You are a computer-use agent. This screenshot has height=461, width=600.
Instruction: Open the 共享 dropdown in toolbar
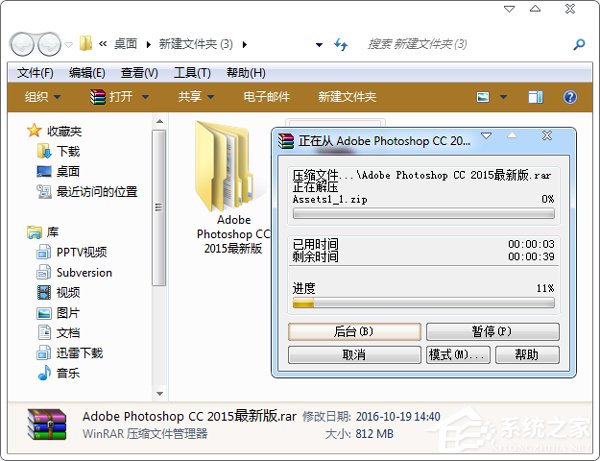pyautogui.click(x=195, y=97)
